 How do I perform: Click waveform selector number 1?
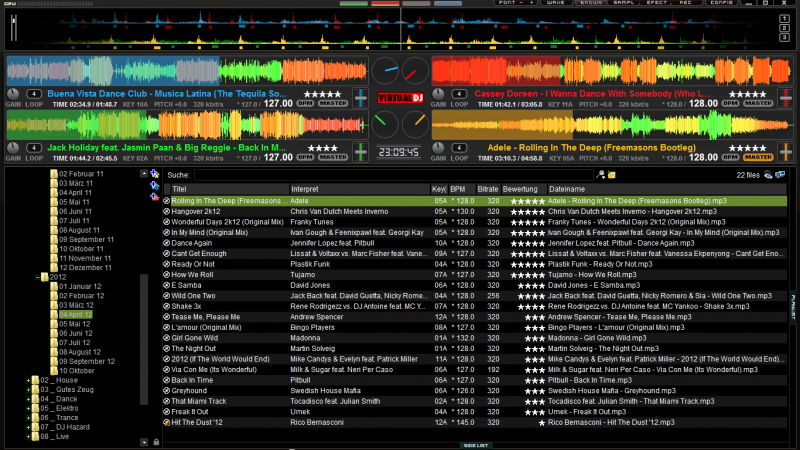click(x=785, y=19)
